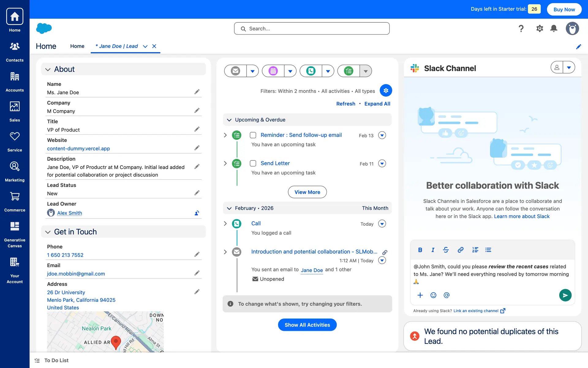Check the Reminder follow-up email task
Screen dimensions: 588x368
(x=253, y=135)
